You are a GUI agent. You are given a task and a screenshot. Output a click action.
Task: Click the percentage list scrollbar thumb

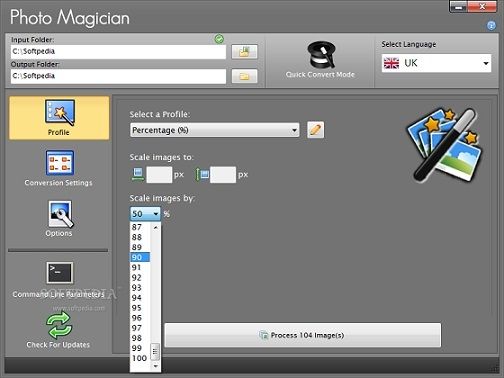coord(155,352)
